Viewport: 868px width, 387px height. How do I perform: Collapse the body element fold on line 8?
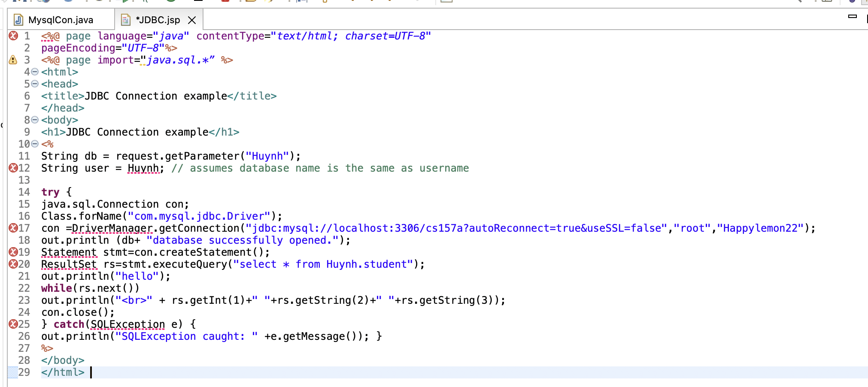click(34, 120)
